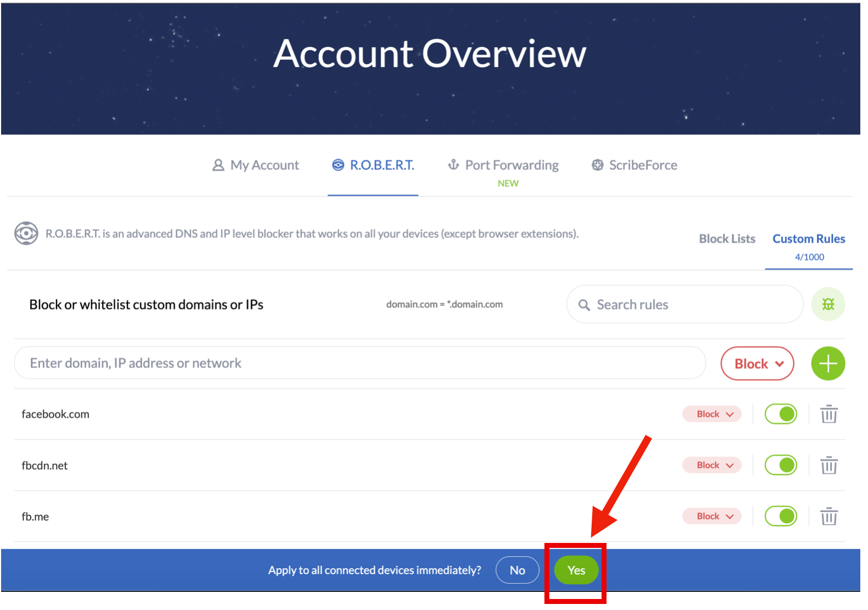Delete the facebook.com rule with trash icon
The height and width of the screenshot is (610, 868).
pyautogui.click(x=828, y=414)
